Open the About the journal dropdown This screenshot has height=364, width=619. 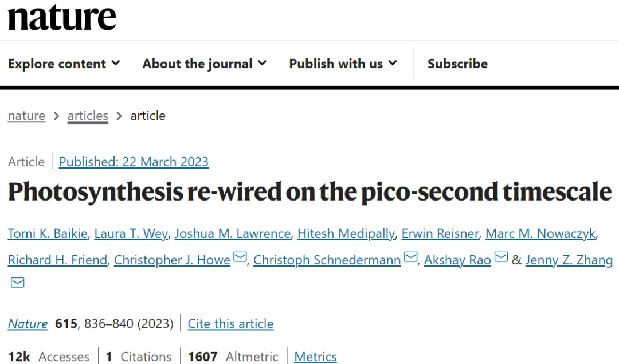pos(204,64)
